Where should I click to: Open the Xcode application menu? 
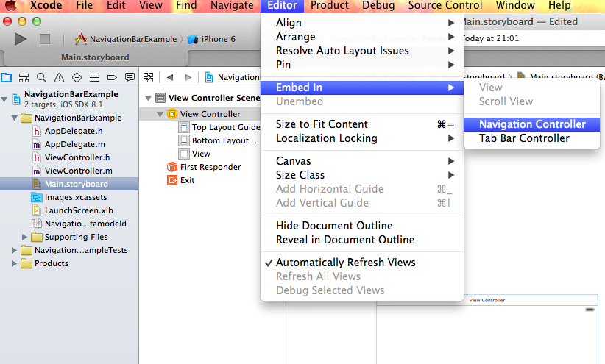point(46,5)
